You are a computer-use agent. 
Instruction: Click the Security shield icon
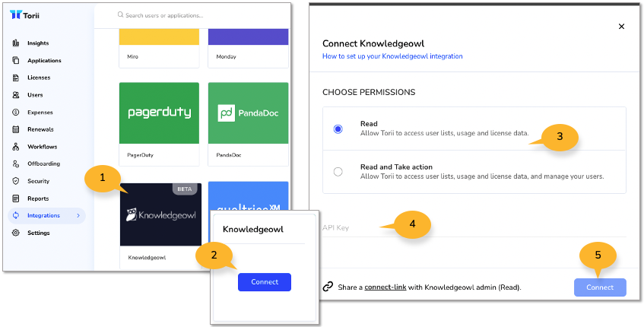point(16,181)
